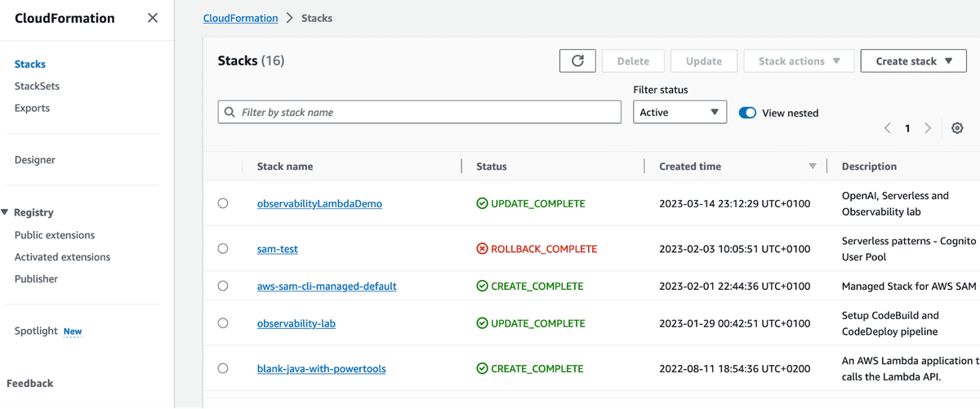
Task: Open StackSets in the sidebar
Action: pos(37,86)
